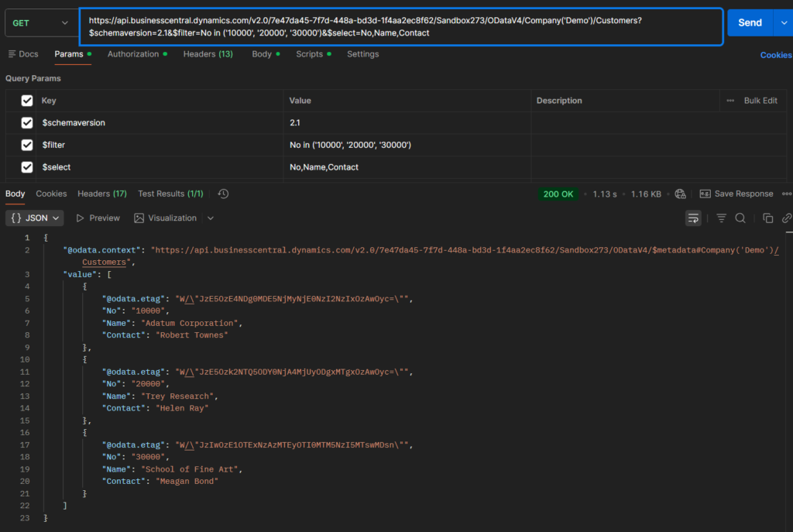Uncheck the $schemaversion parameter checkbox
This screenshot has width=793, height=532.
(27, 123)
